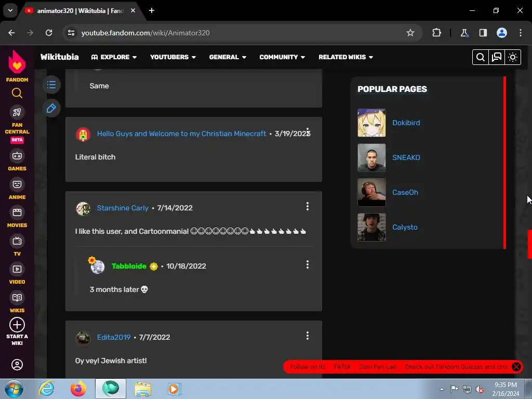Open a new browser tab
The image size is (532, 399).
[152, 10]
